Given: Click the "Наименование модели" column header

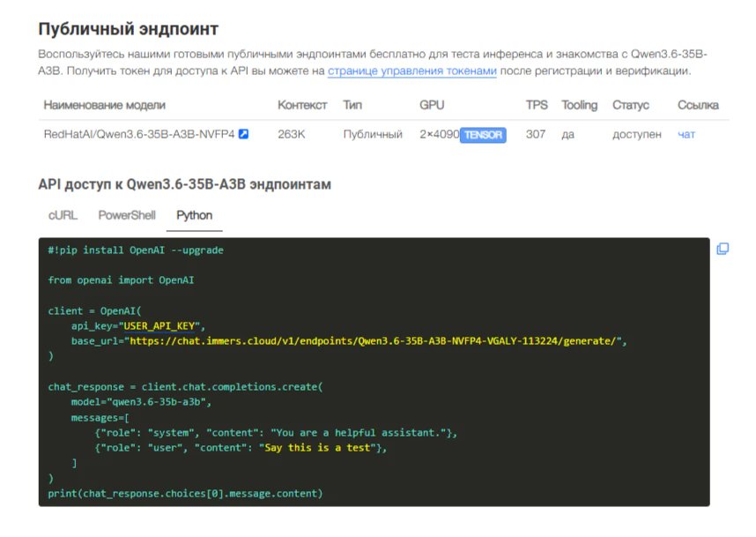Looking at the screenshot, I should coord(105,105).
